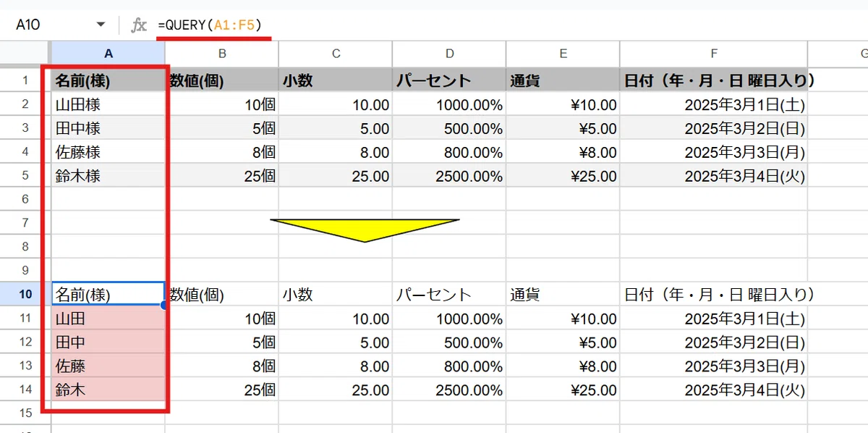This screenshot has width=868, height=433.
Task: Click cell D10 パーセント in row 10
Action: [x=449, y=294]
